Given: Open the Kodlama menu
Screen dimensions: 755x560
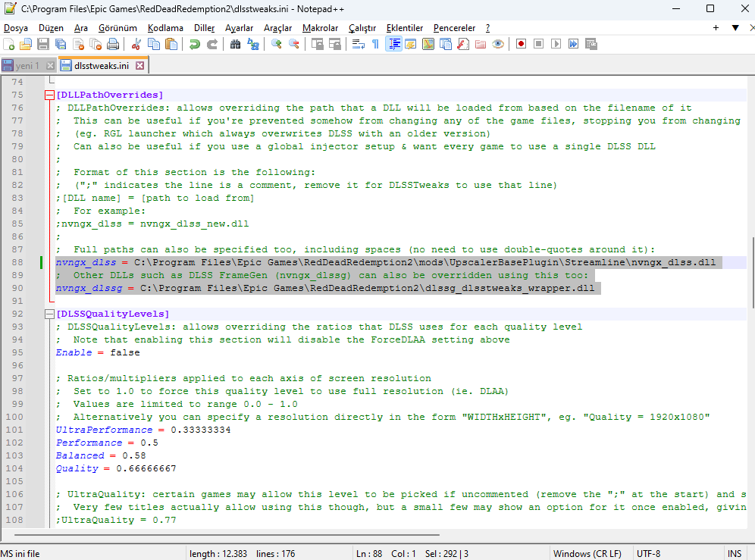Looking at the screenshot, I should click(165, 28).
